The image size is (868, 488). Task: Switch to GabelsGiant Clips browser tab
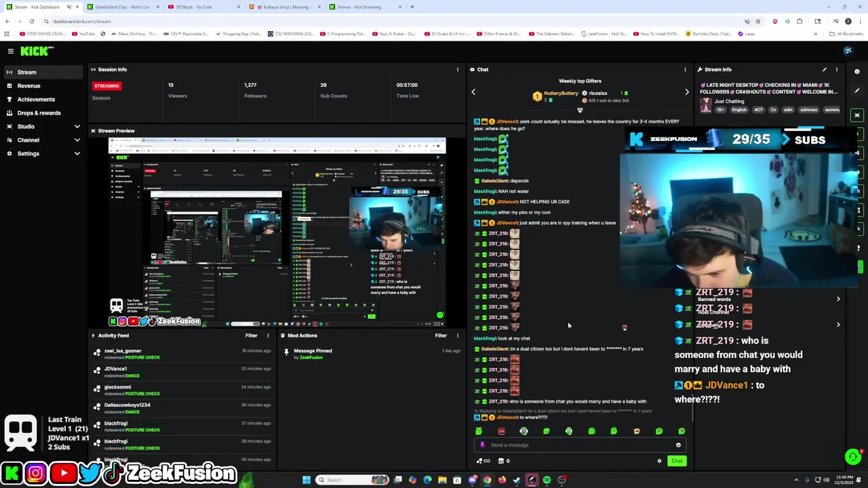click(122, 7)
